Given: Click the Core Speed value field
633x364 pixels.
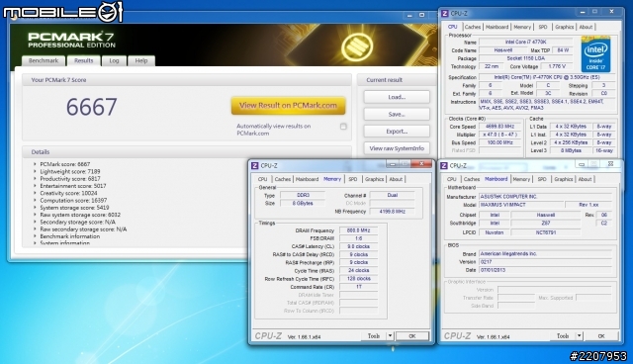Looking at the screenshot, I should tap(499, 127).
